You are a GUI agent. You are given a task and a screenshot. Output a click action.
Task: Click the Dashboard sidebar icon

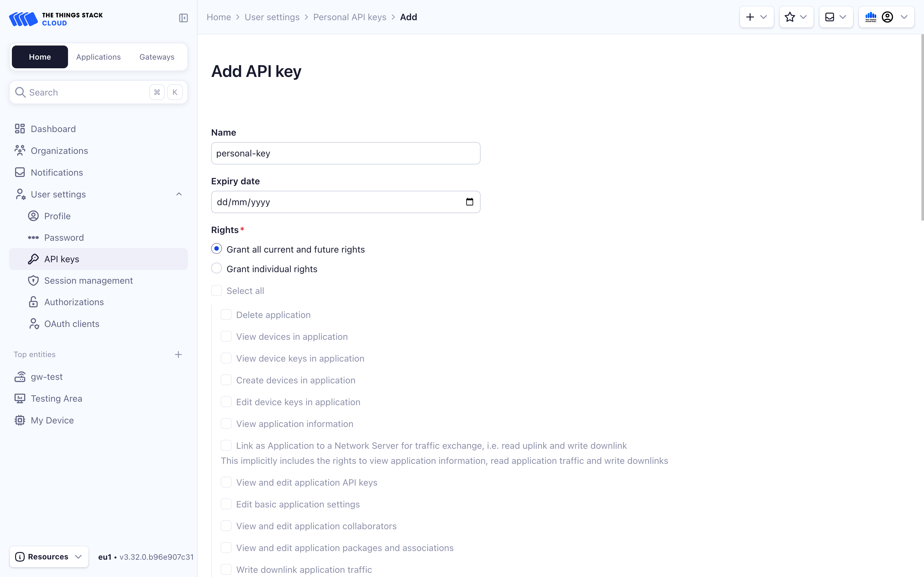[20, 128]
